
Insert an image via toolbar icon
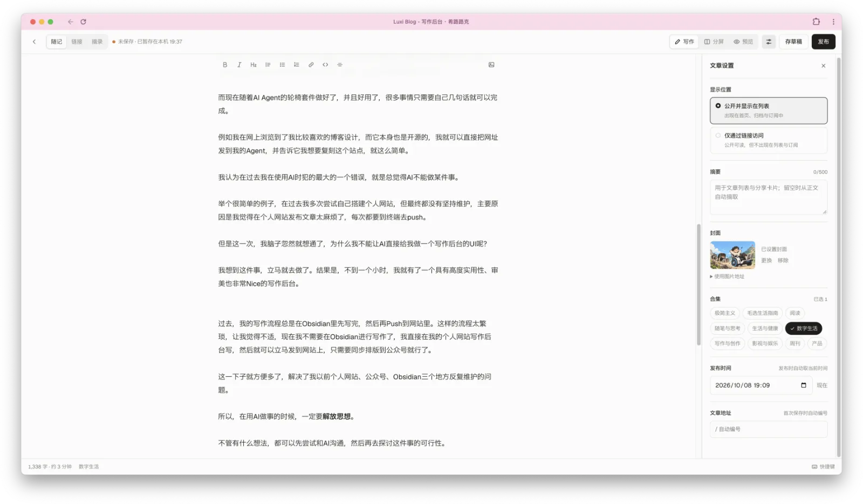(491, 65)
